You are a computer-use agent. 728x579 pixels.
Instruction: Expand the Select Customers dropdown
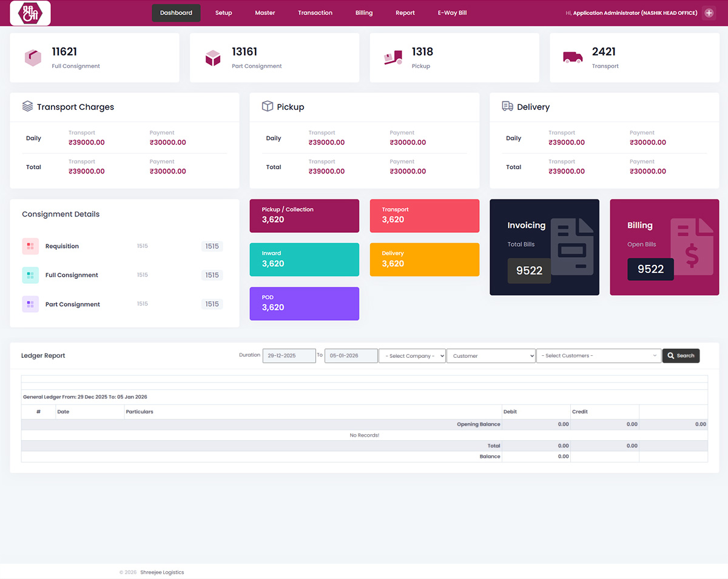tap(598, 356)
